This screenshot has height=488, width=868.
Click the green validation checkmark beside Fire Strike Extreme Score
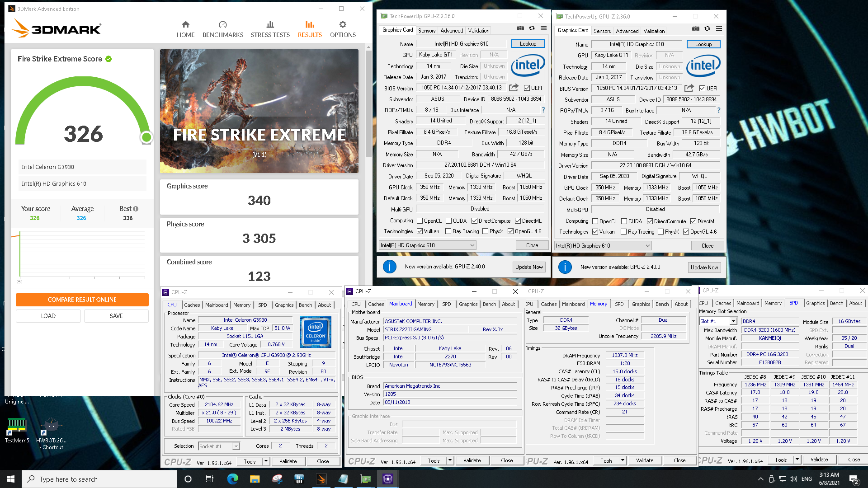[108, 59]
